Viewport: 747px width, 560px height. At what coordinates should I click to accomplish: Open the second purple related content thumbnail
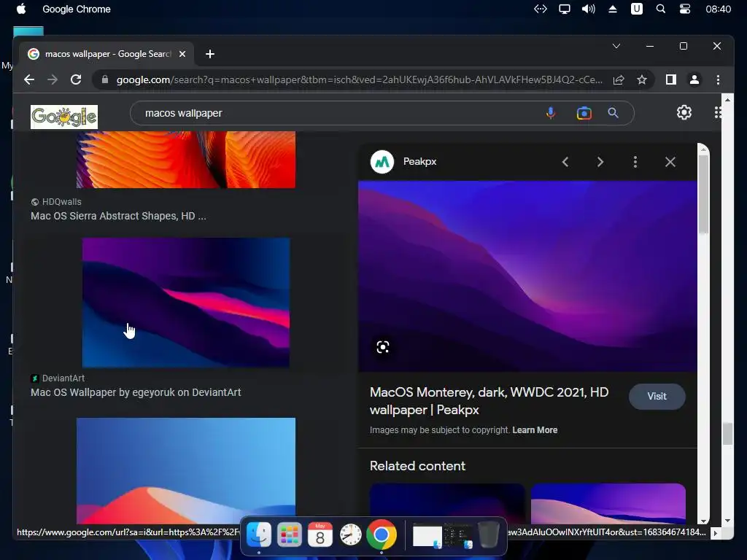coord(608,503)
